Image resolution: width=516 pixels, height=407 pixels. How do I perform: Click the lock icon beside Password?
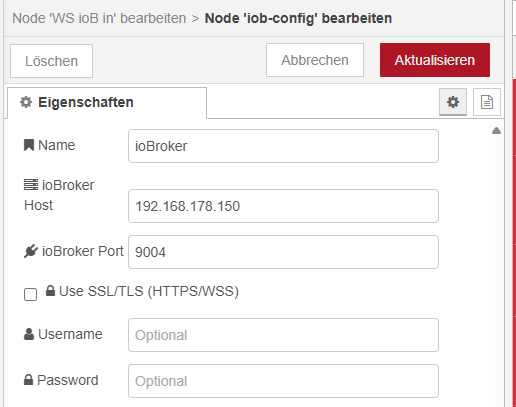pyautogui.click(x=29, y=380)
